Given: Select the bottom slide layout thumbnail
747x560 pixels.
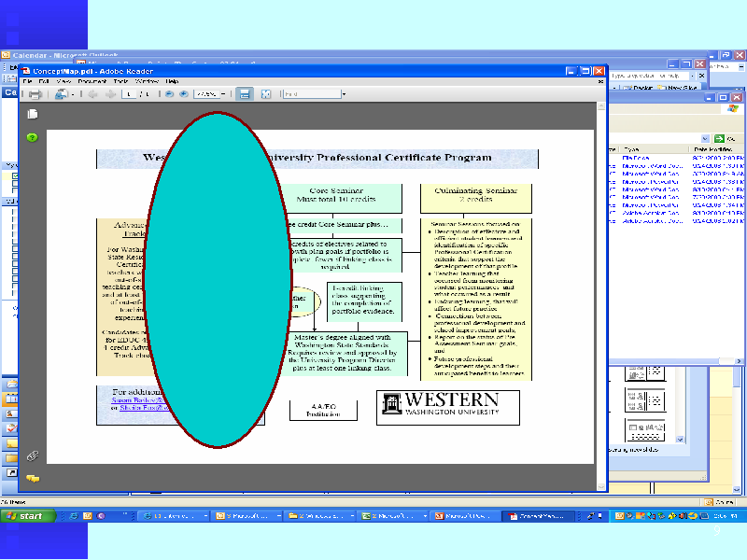Looking at the screenshot, I should pos(645,430).
